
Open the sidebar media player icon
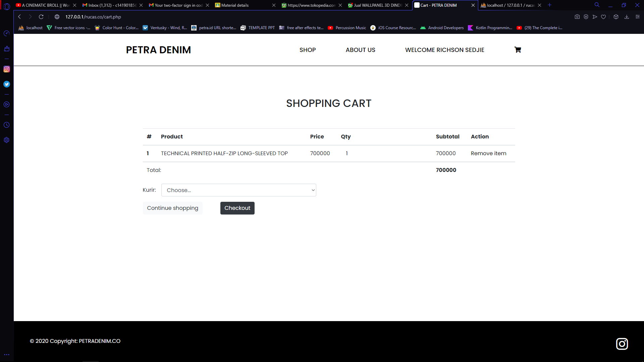(7, 104)
